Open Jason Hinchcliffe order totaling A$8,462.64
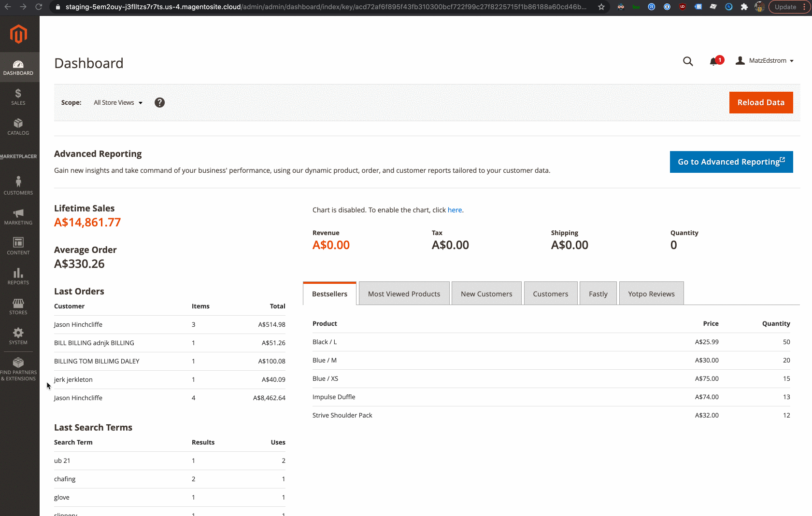812x516 pixels. pyautogui.click(x=170, y=398)
